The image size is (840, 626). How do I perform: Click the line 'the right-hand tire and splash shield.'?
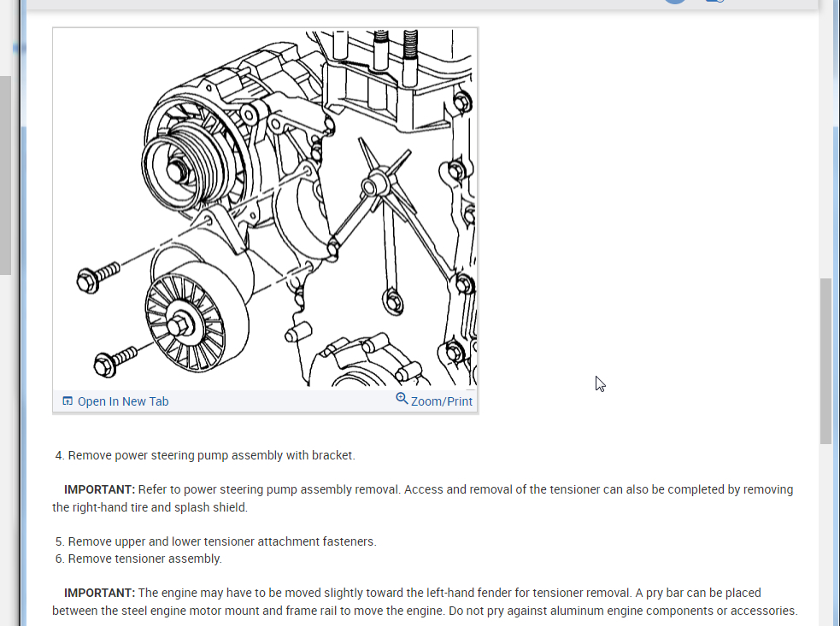pyautogui.click(x=150, y=507)
